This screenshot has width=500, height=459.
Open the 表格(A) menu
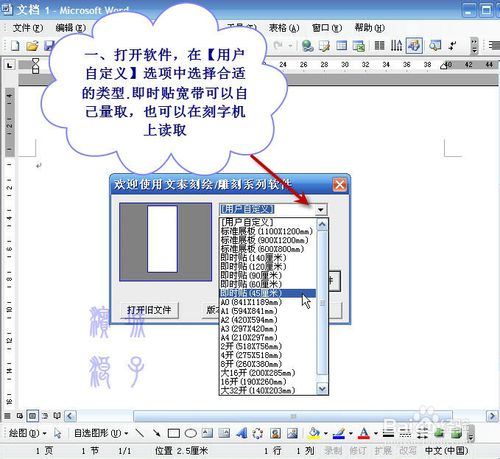pyautogui.click(x=284, y=28)
